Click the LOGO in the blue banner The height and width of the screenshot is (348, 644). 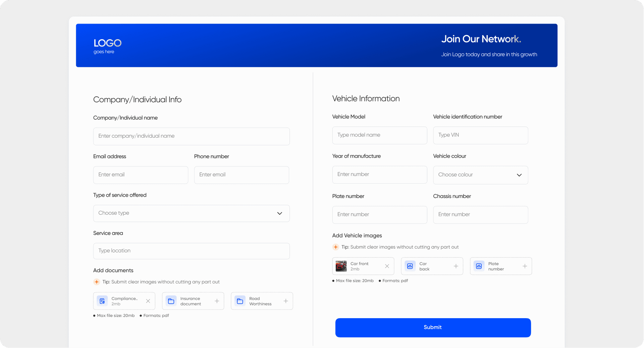pyautogui.click(x=107, y=43)
